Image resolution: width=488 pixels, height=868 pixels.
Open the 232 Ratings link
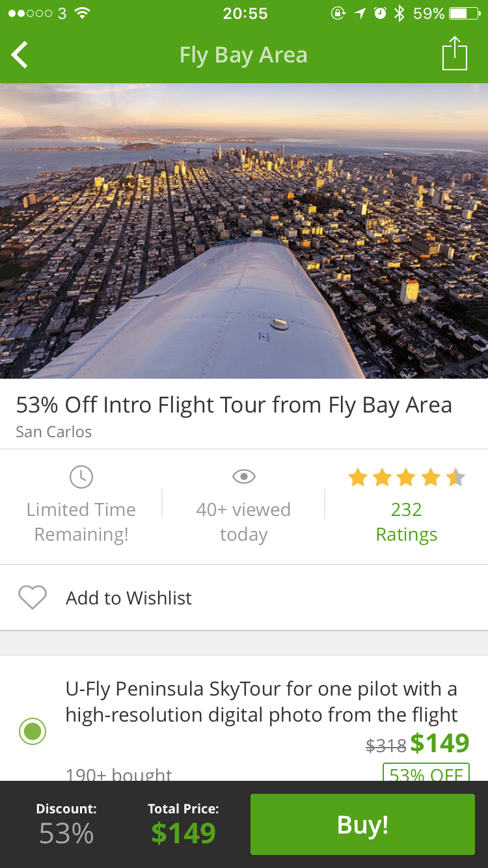(x=406, y=522)
